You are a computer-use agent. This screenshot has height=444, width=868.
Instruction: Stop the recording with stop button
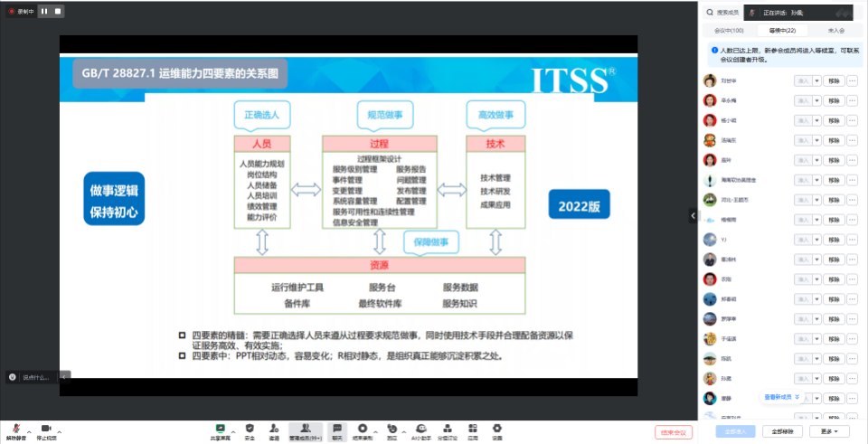58,12
